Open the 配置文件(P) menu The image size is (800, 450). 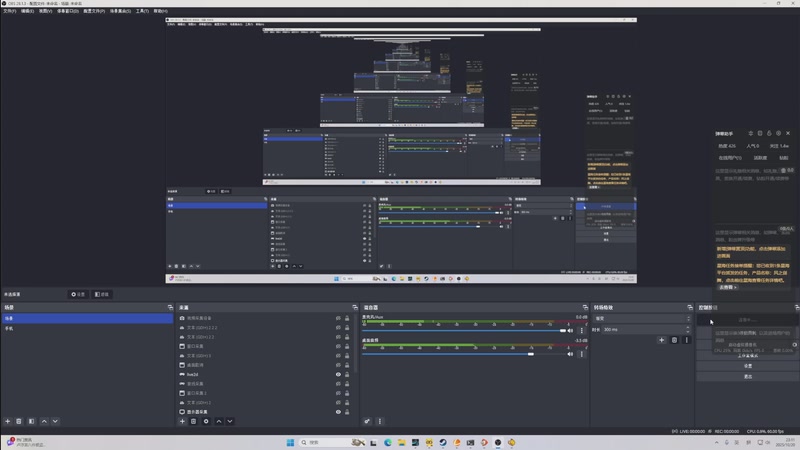pos(94,11)
